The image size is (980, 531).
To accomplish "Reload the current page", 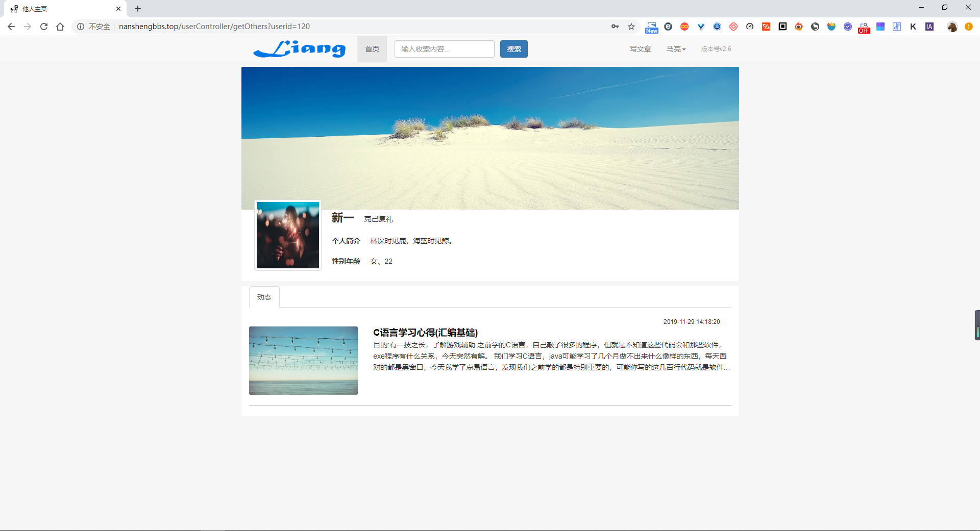I will 44,27.
